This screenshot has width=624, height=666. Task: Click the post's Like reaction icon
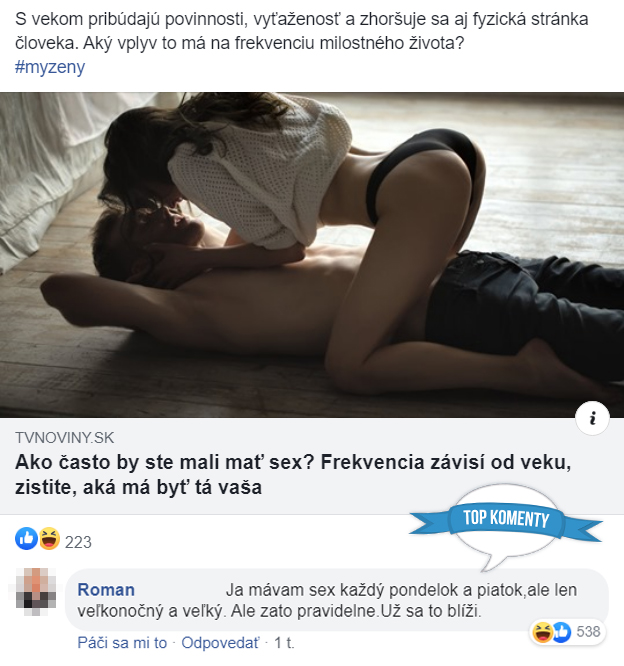(26, 539)
